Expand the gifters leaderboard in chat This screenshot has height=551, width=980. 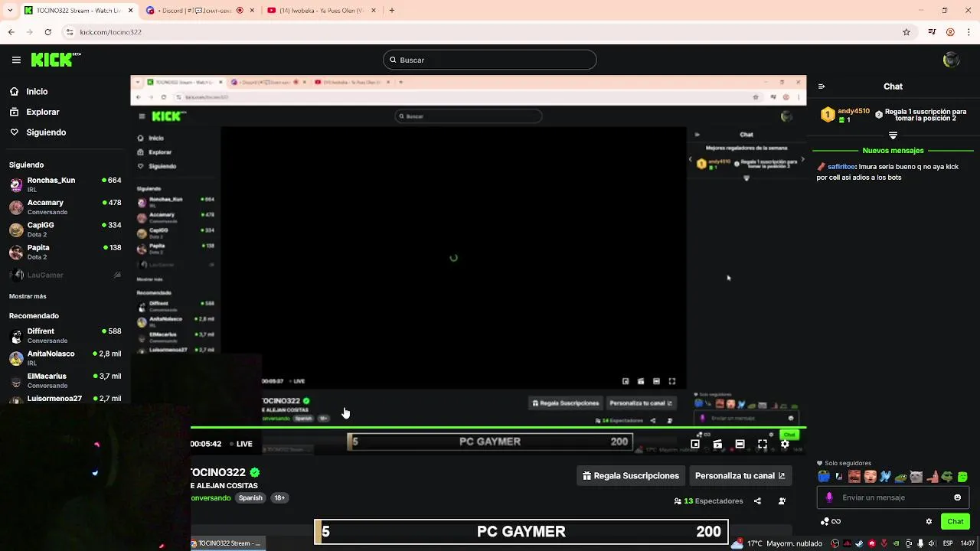coord(893,135)
